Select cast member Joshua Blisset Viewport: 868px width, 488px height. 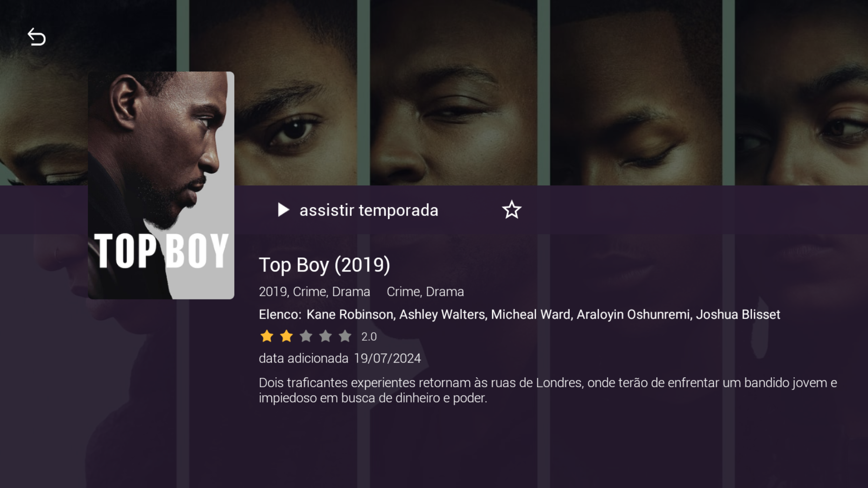click(x=738, y=314)
